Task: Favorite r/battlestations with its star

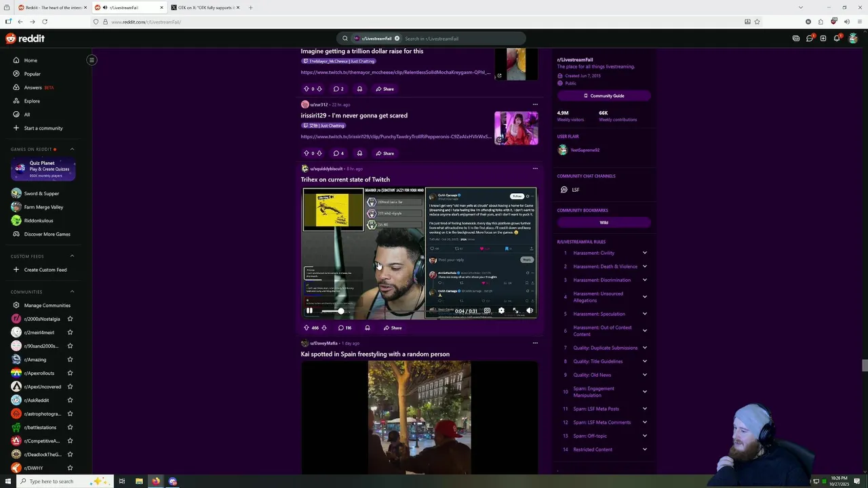Action: tap(70, 427)
